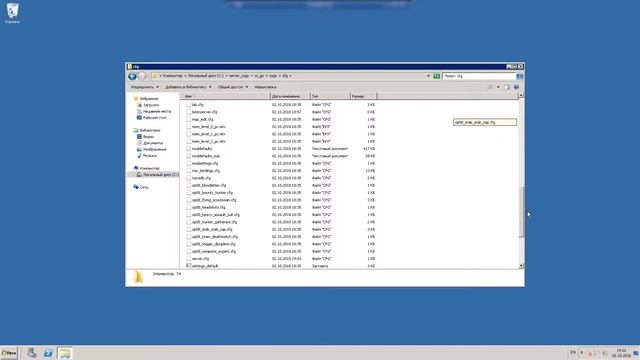Select the file map_edit.cfg
Screen dimensions: 640x360
click(202, 119)
